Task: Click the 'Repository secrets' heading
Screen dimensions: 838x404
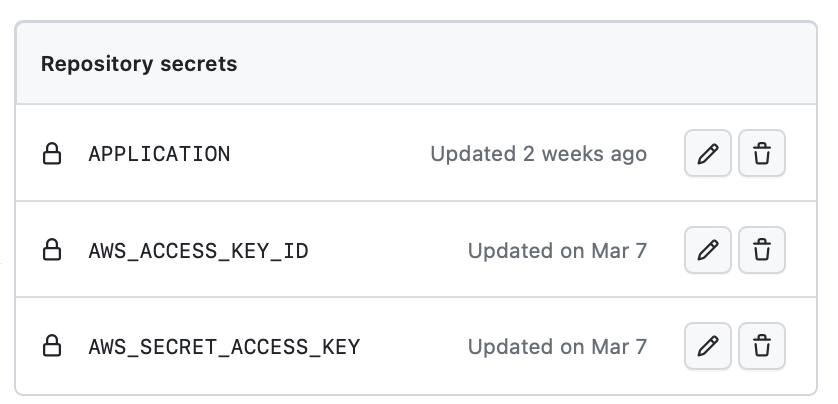Action: click(x=139, y=64)
